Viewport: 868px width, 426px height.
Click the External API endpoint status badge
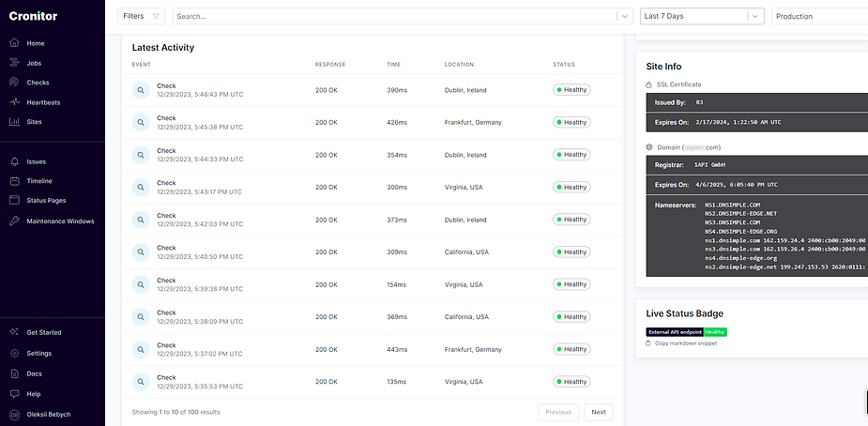coord(687,332)
